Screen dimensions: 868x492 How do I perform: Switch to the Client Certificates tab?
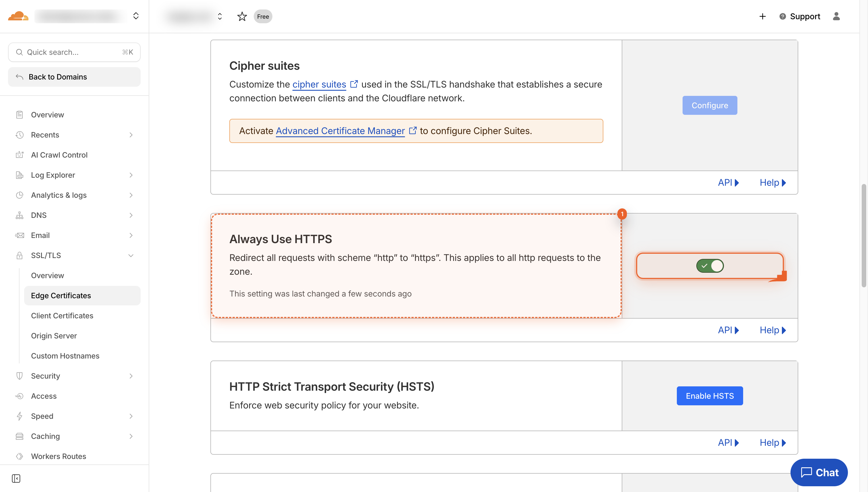click(x=62, y=315)
